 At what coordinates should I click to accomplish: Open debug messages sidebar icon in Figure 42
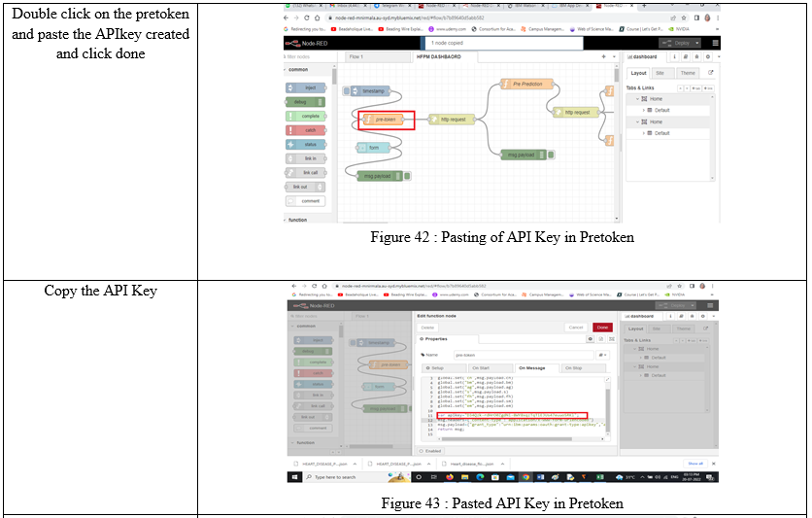point(696,56)
